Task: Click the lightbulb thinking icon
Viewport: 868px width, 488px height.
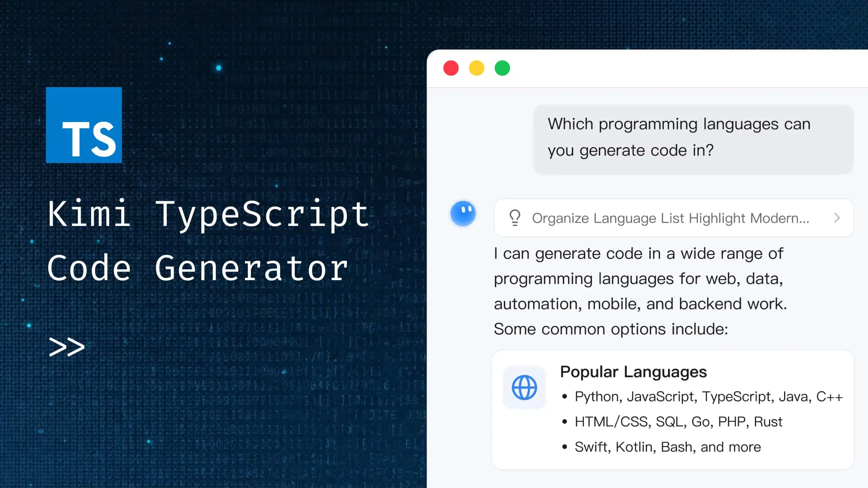Action: click(515, 218)
